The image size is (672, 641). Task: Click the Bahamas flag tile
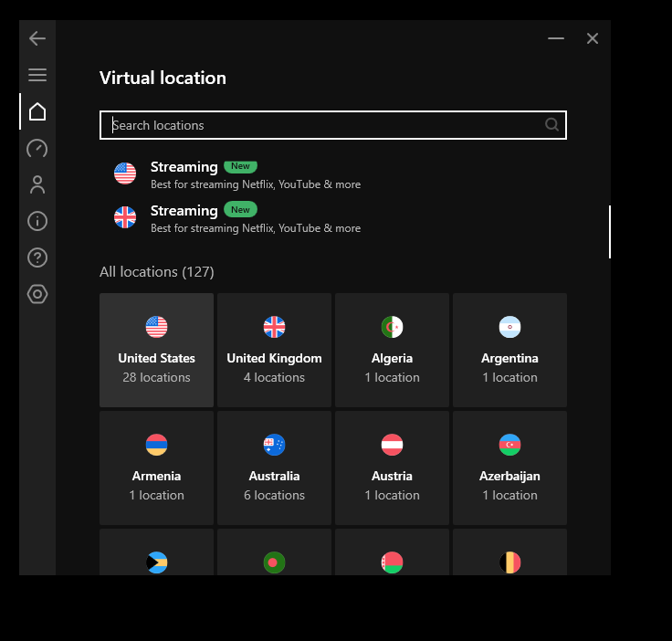pos(156,552)
